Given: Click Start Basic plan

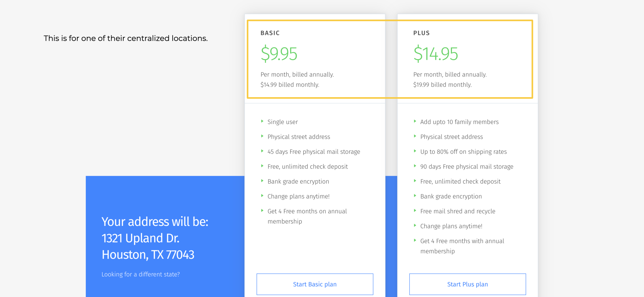Looking at the screenshot, I should [x=314, y=284].
